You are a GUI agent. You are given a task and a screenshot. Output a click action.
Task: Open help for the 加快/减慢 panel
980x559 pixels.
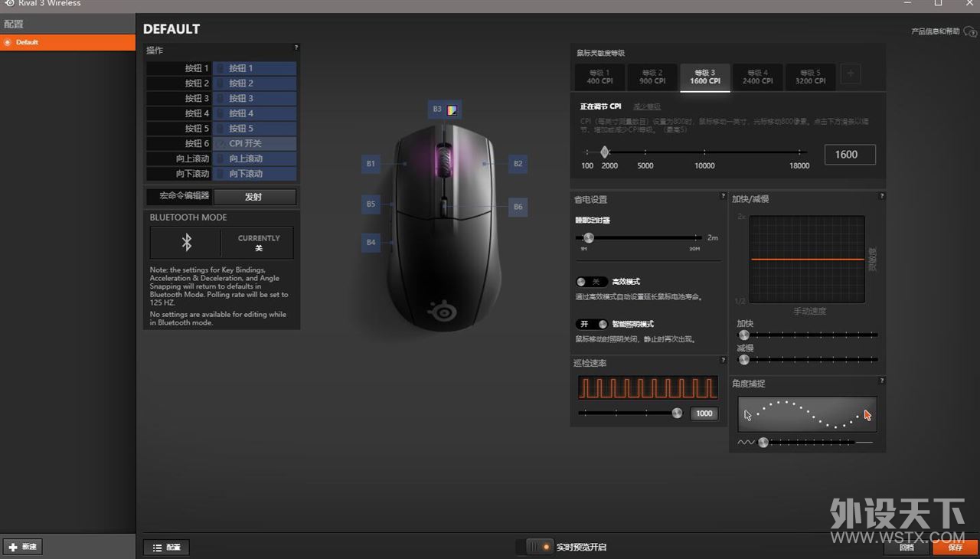tap(882, 196)
